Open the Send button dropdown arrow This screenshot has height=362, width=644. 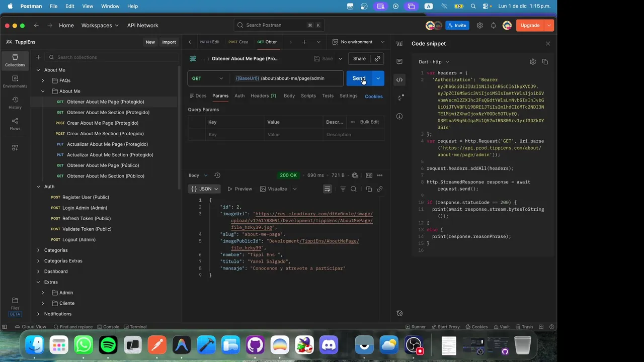[x=378, y=78]
